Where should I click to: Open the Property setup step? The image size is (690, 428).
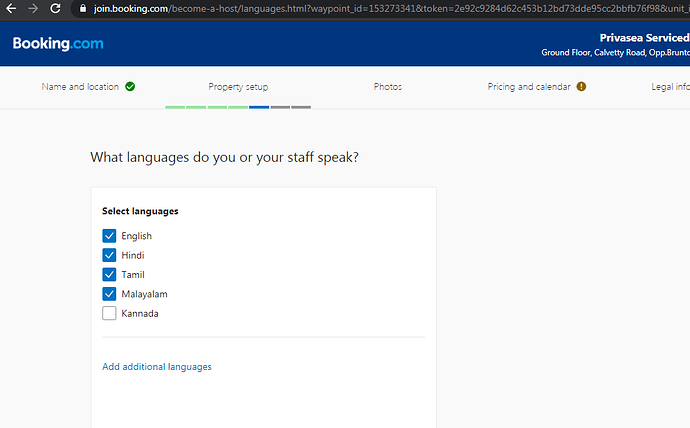click(238, 87)
